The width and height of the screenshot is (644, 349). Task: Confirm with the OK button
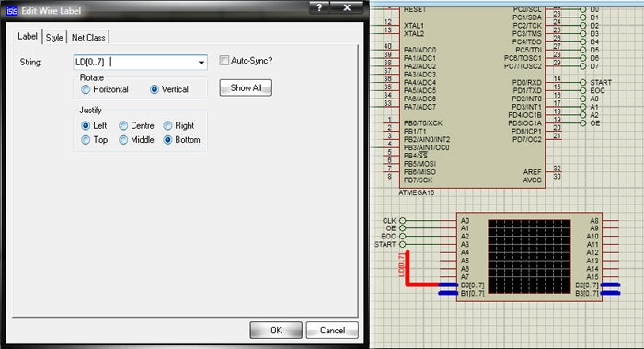tap(276, 330)
